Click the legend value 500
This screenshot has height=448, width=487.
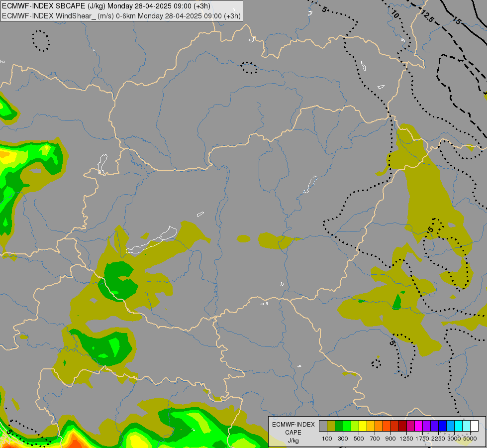click(x=359, y=439)
